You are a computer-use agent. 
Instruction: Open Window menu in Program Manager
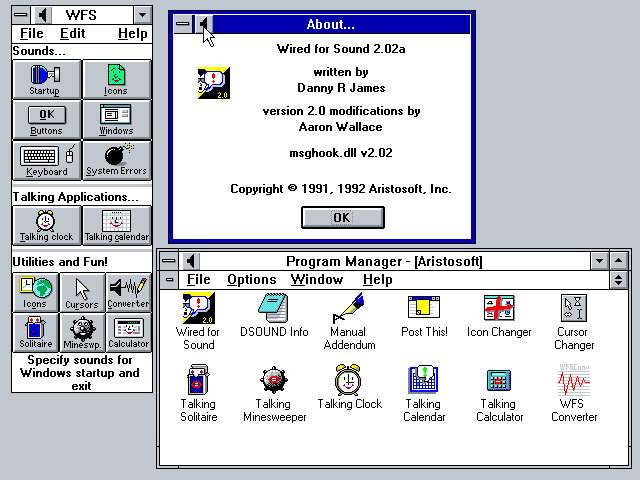pos(317,280)
